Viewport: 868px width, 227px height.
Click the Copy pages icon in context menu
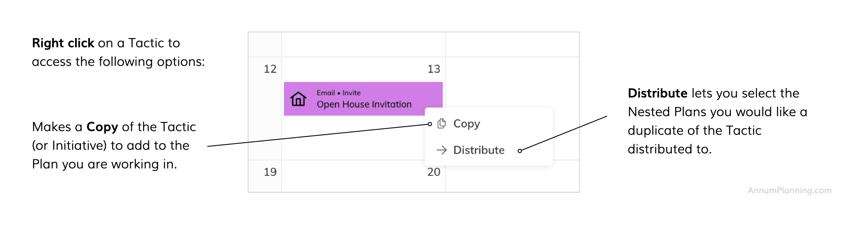click(x=442, y=124)
